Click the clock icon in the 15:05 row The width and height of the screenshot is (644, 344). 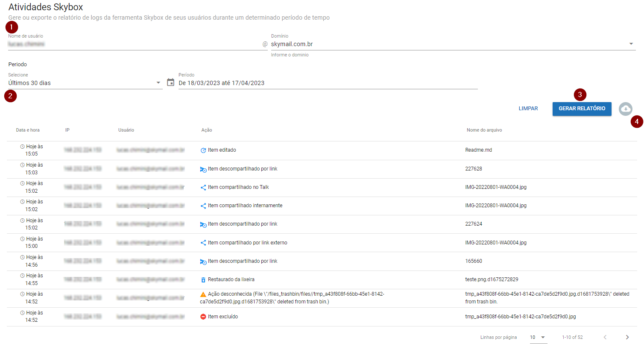coord(23,147)
